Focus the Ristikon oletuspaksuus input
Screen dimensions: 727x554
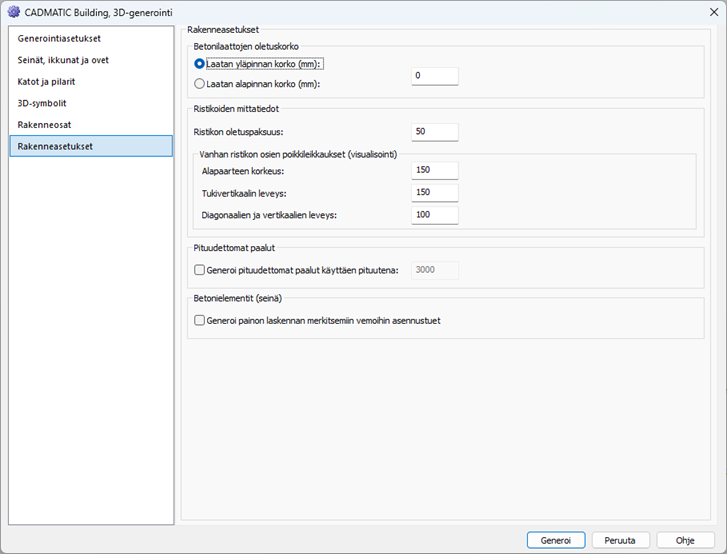[435, 132]
